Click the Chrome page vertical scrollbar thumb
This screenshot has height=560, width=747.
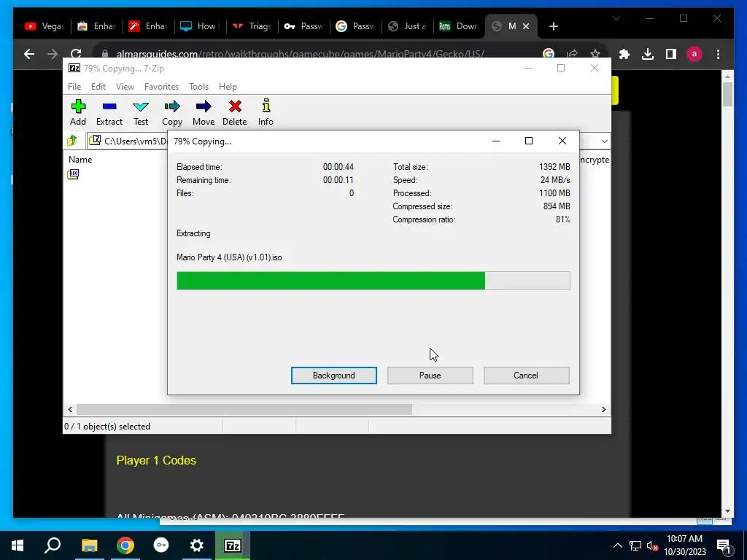727,94
